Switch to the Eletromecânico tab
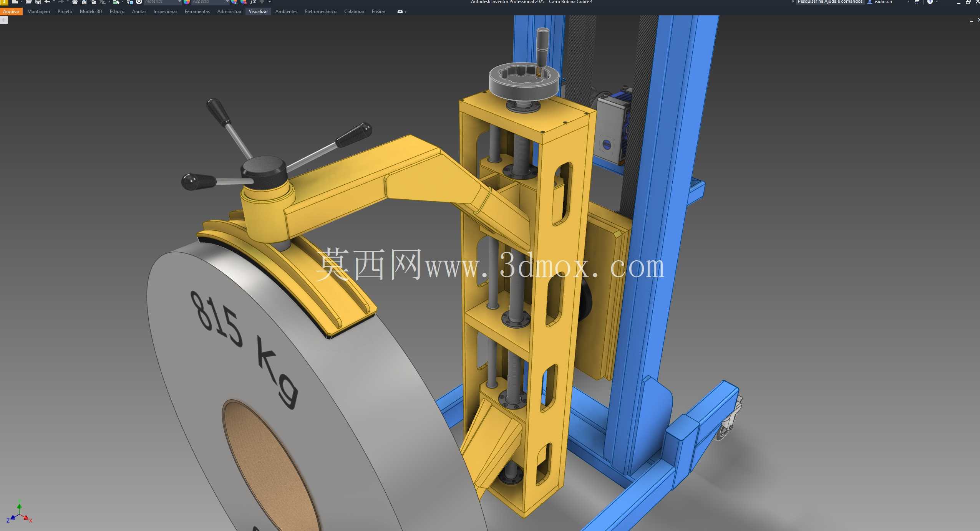Screen dimensions: 980x531 (321, 12)
